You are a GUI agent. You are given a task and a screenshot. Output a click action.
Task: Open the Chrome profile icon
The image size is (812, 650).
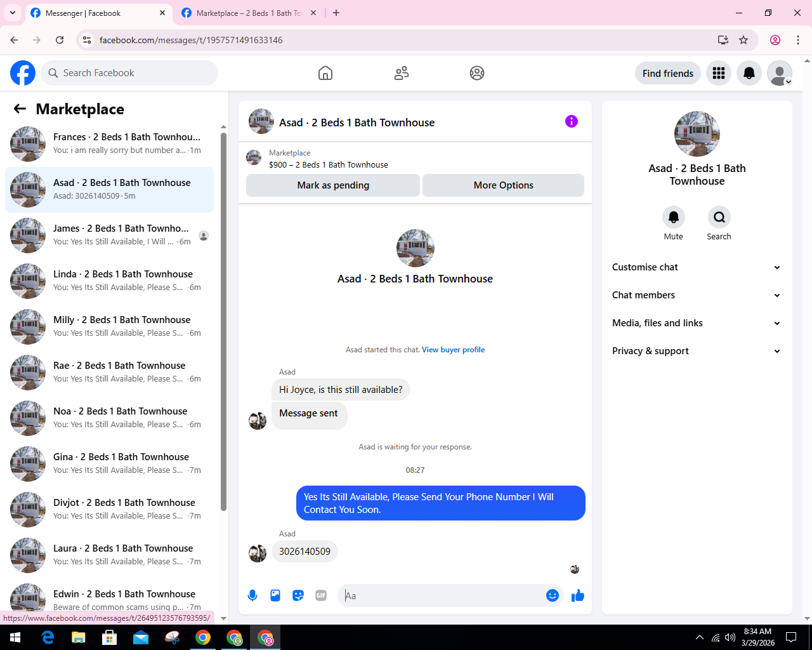point(775,40)
